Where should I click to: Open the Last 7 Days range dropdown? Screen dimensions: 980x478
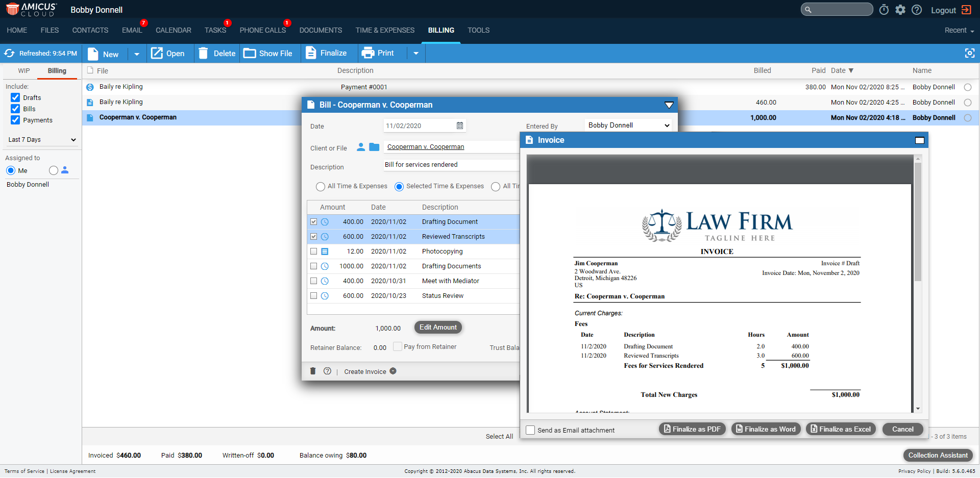click(x=42, y=140)
